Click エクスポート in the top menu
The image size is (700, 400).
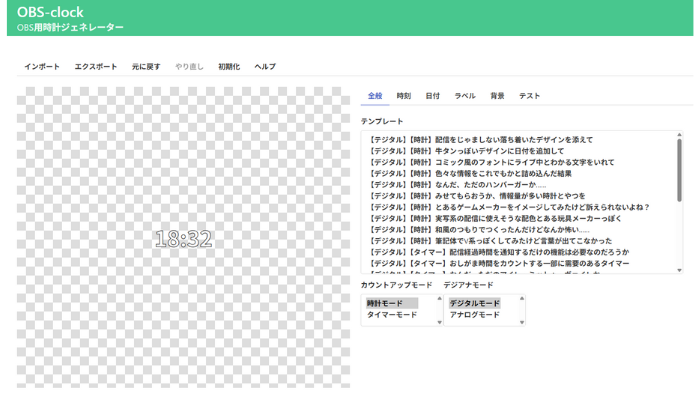pyautogui.click(x=96, y=67)
